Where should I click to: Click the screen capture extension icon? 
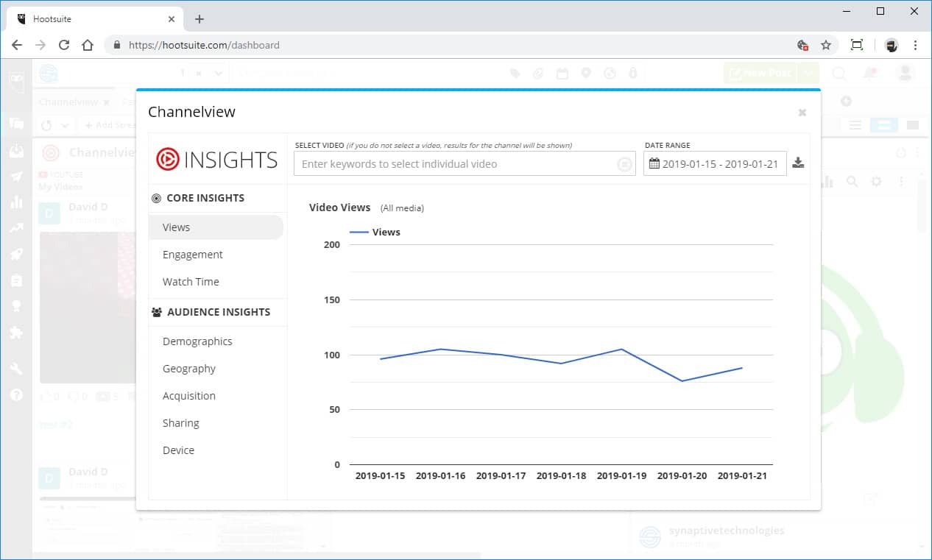pos(857,45)
